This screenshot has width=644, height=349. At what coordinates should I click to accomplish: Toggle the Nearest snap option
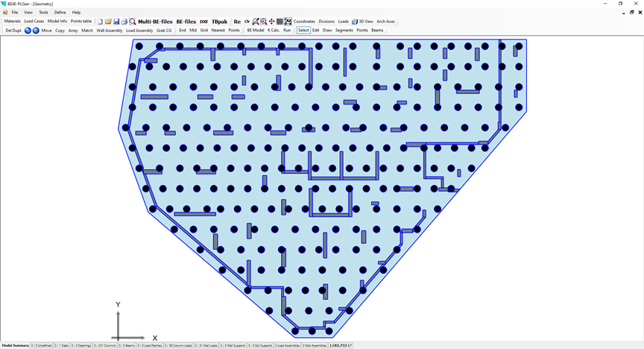[x=218, y=31]
